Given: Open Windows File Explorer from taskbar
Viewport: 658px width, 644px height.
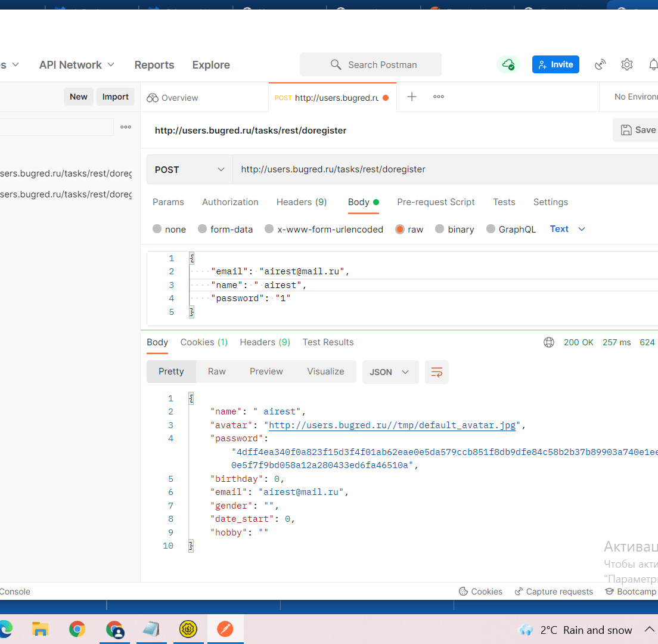Looking at the screenshot, I should [40, 629].
